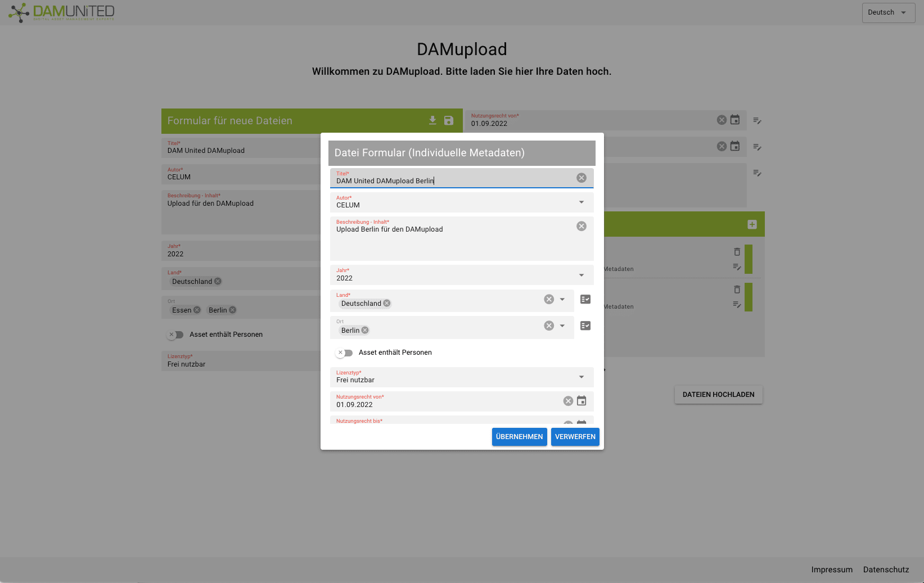Image resolution: width=924 pixels, height=583 pixels.
Task: Expand the Ort dropdown arrow in dialog
Action: (562, 326)
